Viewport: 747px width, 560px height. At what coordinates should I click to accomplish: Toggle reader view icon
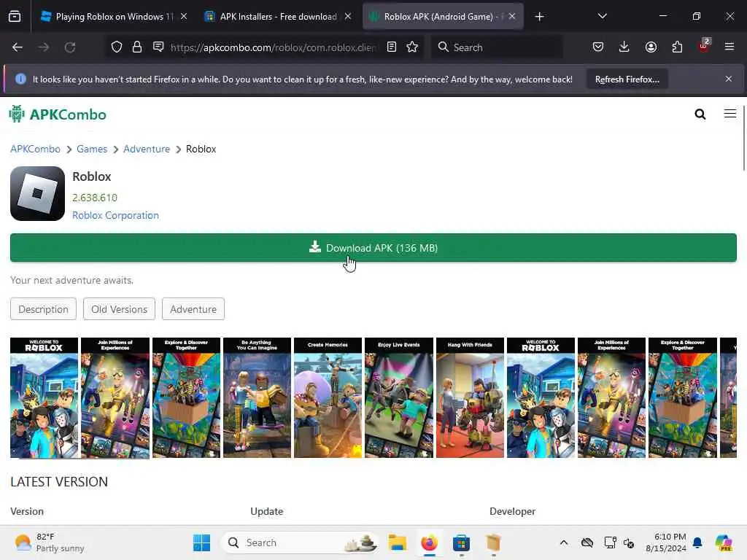(x=392, y=47)
